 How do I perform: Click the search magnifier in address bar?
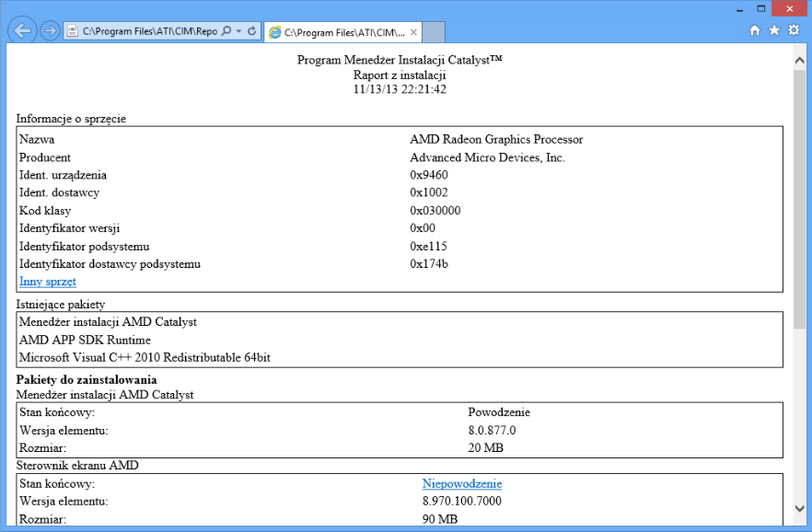click(x=226, y=31)
